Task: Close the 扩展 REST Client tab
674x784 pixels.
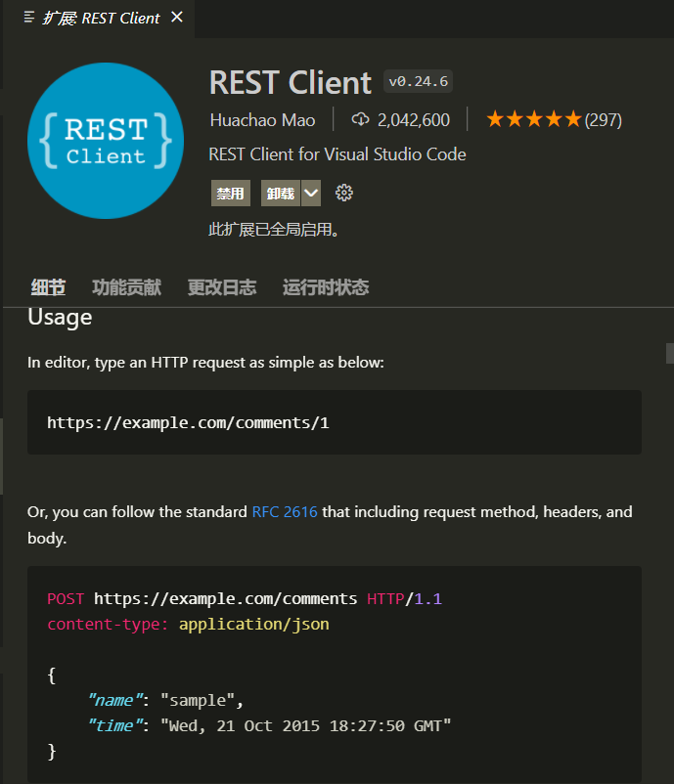Action: 176,18
